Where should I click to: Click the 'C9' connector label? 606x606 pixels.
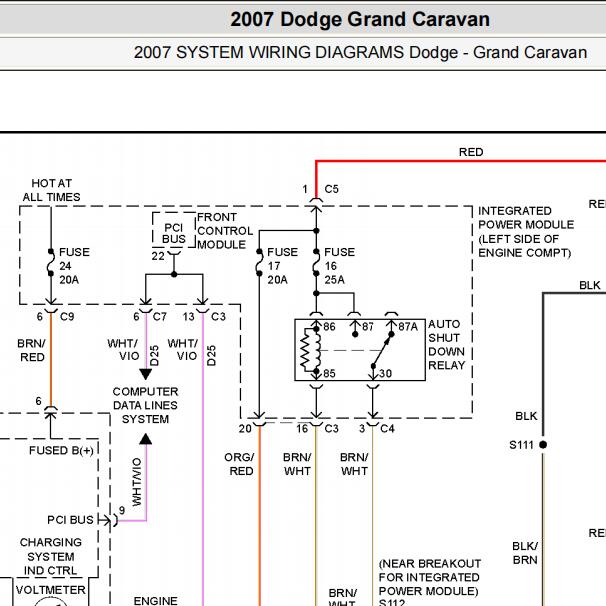coord(67,317)
